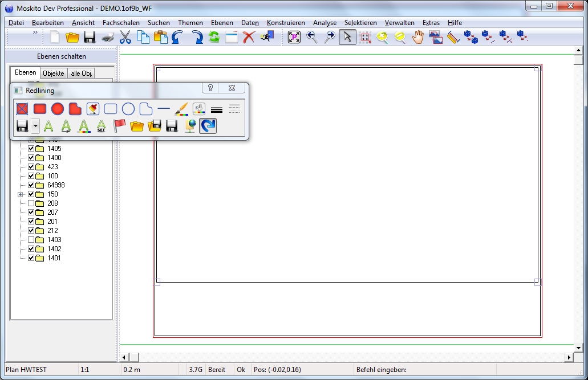588x380 pixels.
Task: Click the paintbrush color palette icon in Redlining
Action: pos(181,108)
